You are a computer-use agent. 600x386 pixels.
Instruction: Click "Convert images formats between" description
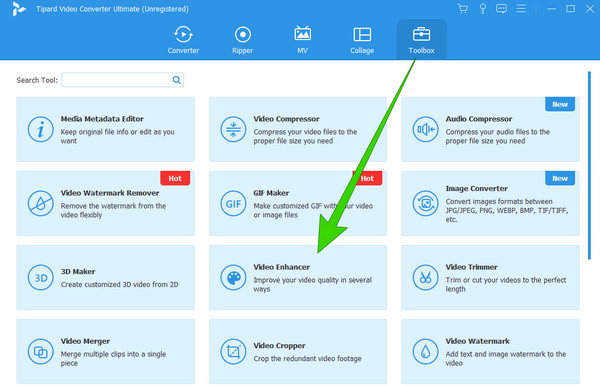point(507,210)
